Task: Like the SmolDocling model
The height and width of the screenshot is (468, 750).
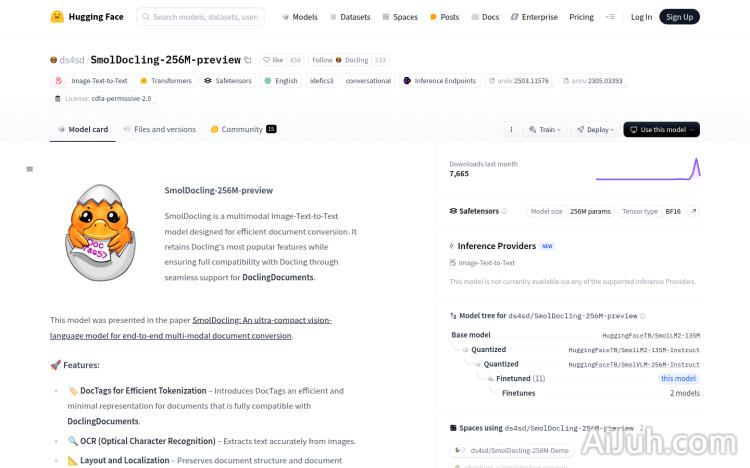Action: (274, 60)
